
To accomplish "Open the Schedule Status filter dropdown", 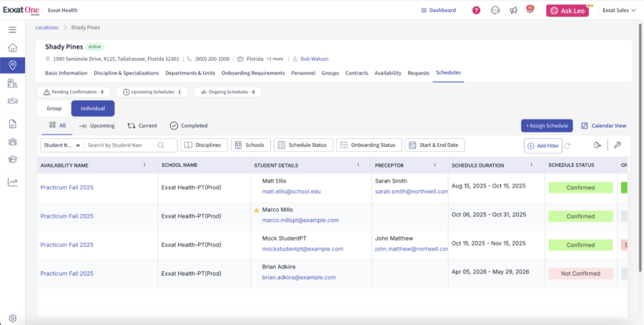I will [x=303, y=145].
